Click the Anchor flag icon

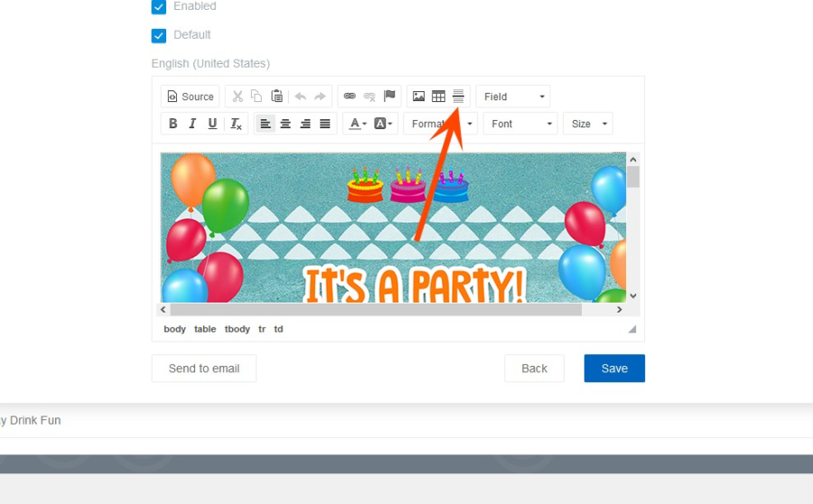point(389,97)
